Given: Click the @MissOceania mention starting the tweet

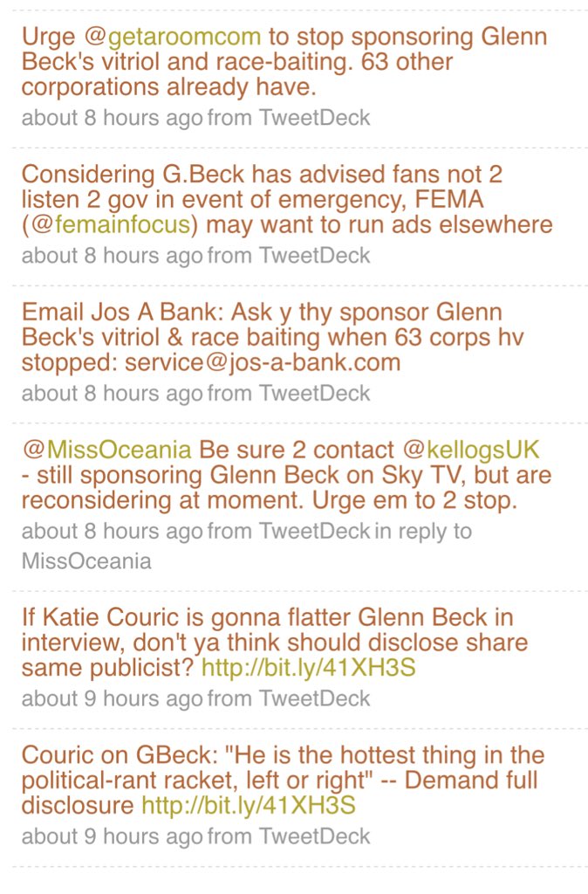Looking at the screenshot, I should [106, 450].
